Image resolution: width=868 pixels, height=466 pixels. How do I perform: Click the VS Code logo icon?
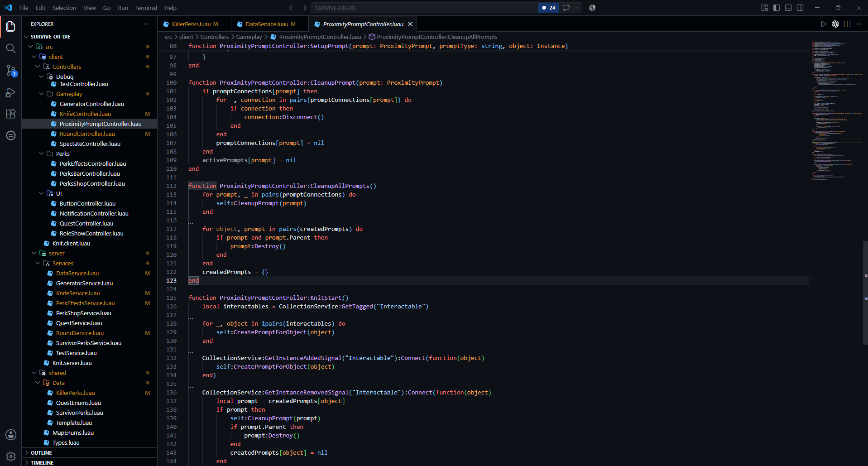tap(8, 8)
